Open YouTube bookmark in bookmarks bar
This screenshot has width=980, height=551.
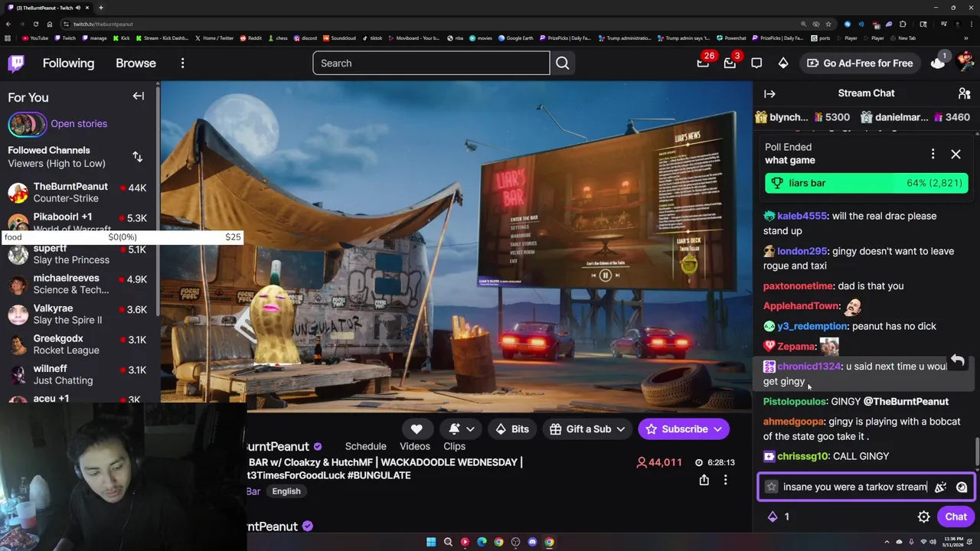coord(35,38)
